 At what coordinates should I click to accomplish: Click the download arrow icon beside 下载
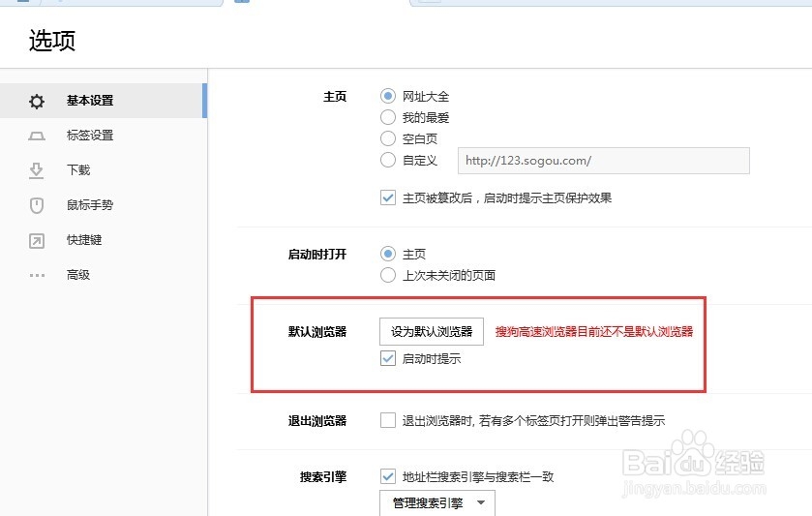click(36, 170)
